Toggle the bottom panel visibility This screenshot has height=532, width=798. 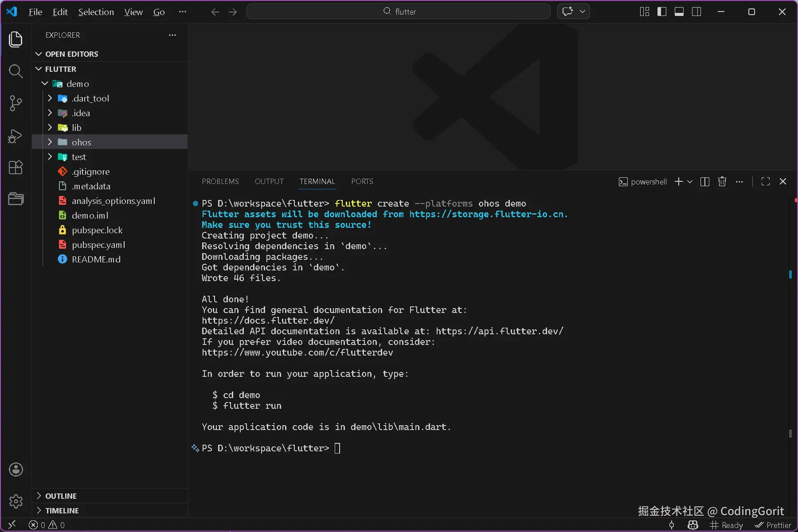tap(679, 12)
